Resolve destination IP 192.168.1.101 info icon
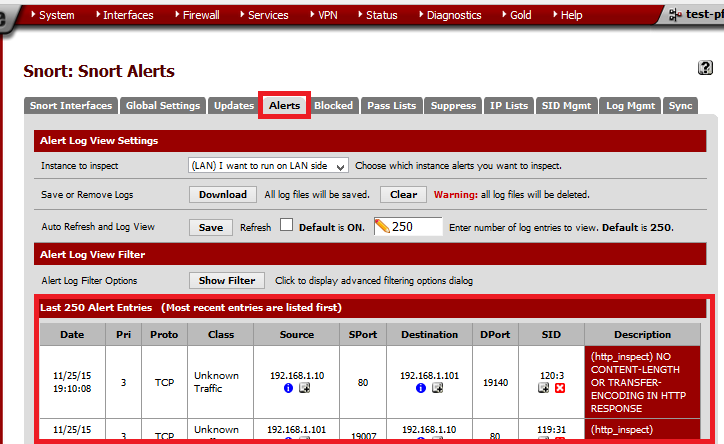 (421, 388)
